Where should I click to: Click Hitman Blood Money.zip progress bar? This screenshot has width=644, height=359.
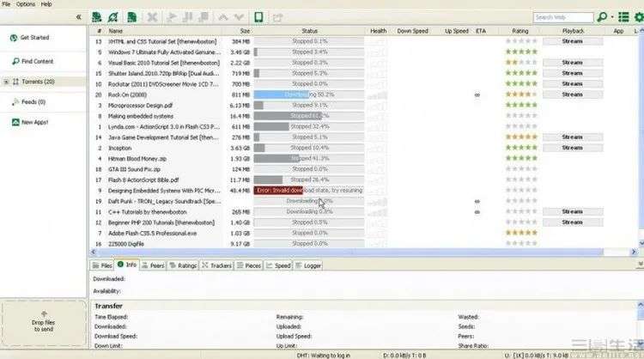pyautogui.click(x=309, y=158)
